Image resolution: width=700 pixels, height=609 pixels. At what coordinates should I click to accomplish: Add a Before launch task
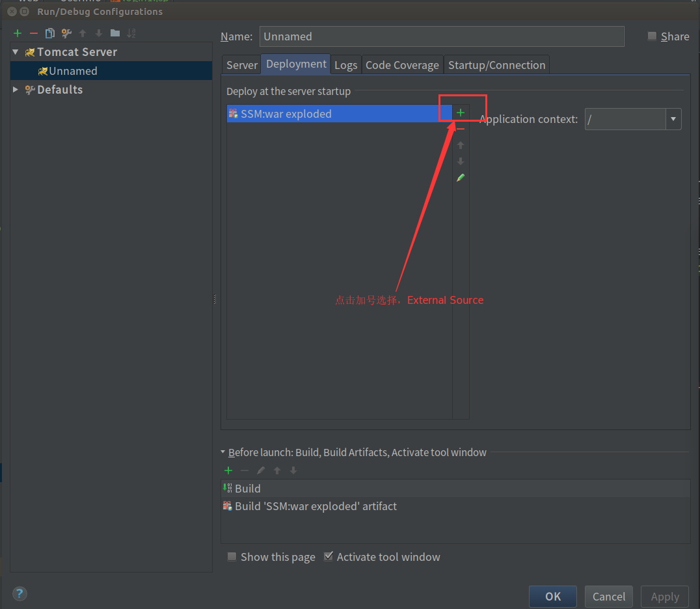pos(228,470)
